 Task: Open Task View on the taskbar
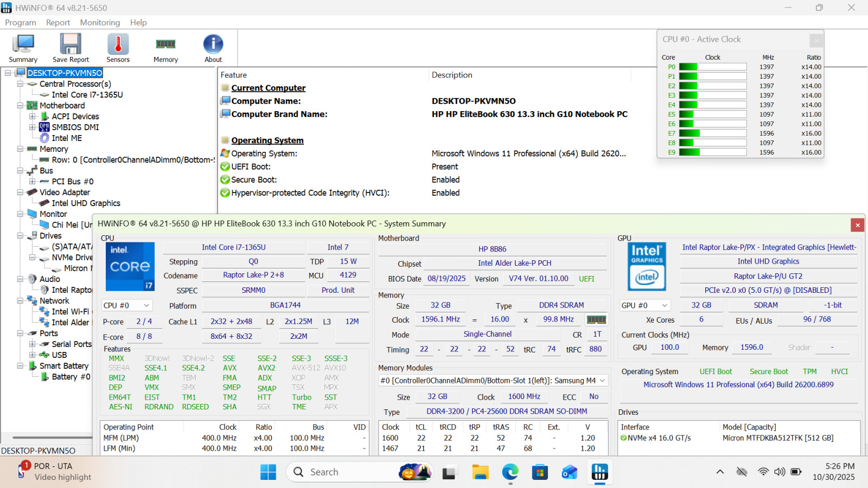coord(449,472)
